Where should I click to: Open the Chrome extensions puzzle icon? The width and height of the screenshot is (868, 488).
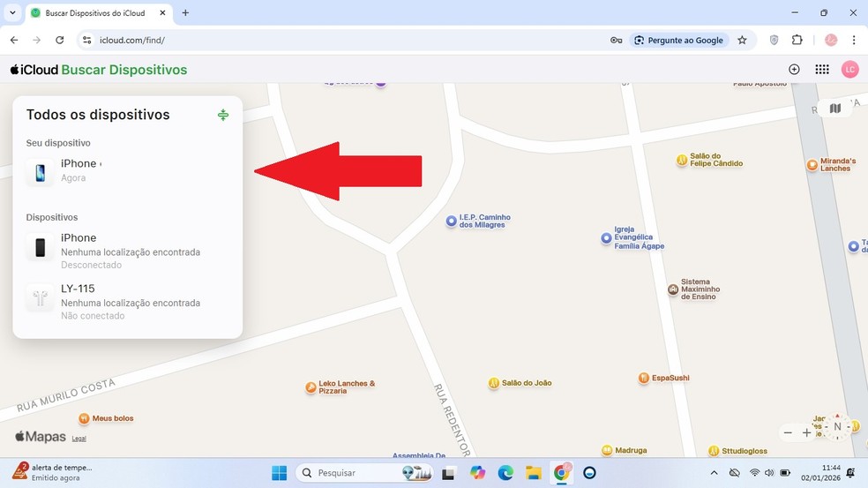(x=797, y=40)
